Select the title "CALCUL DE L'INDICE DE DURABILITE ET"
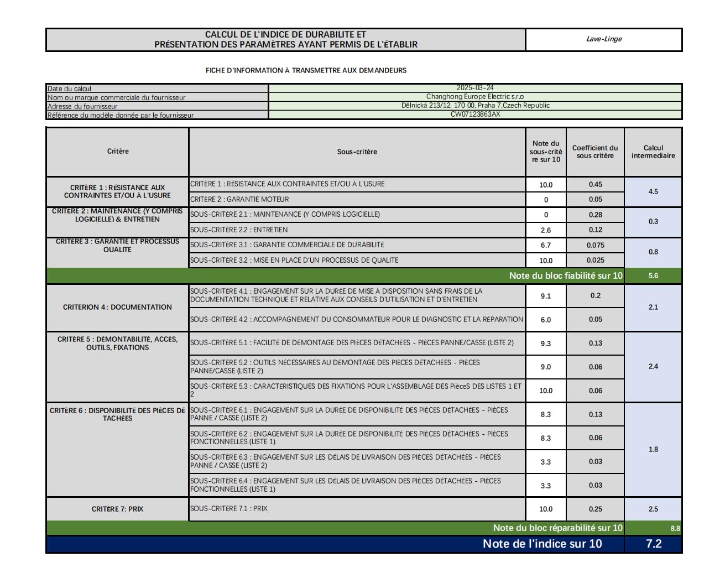725x588 pixels. click(x=285, y=34)
